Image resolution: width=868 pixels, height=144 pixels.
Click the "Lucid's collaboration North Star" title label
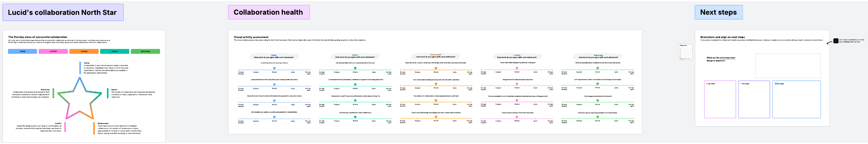(x=63, y=12)
